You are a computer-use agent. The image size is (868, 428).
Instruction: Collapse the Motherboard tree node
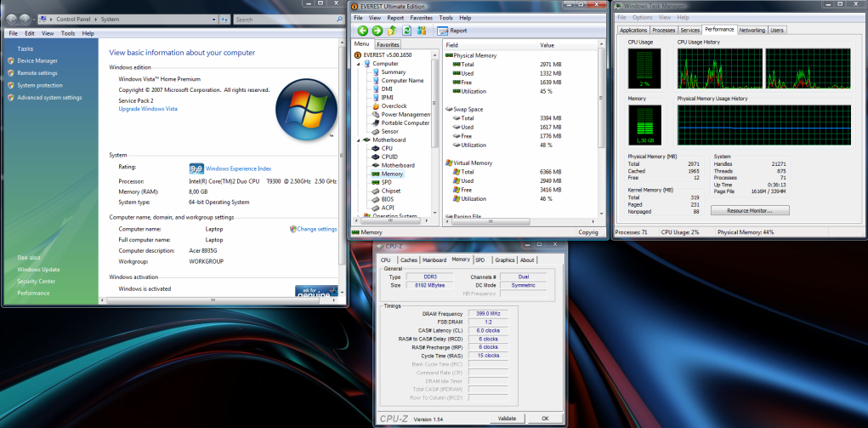tap(358, 140)
